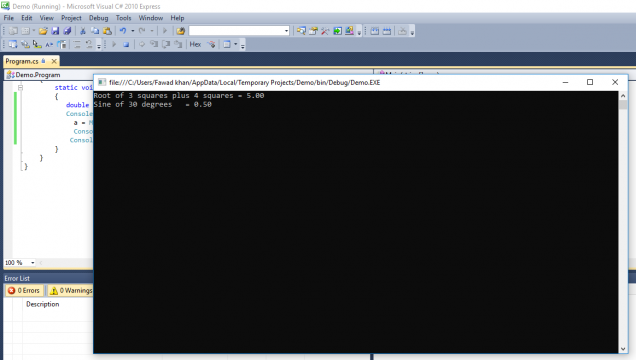The height and width of the screenshot is (360, 636).
Task: Click the Extension Manager toolbar icon
Action: (x=349, y=31)
